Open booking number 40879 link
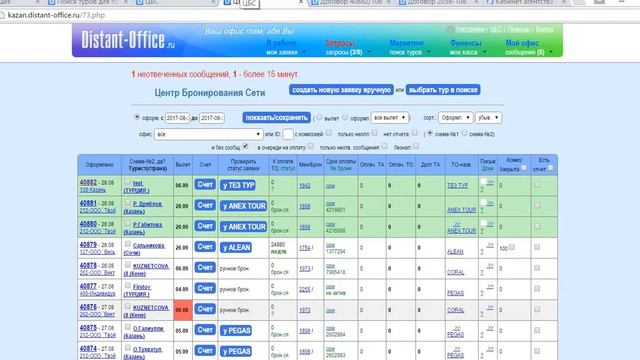Viewport: 640px width, 360px height. tap(88, 245)
